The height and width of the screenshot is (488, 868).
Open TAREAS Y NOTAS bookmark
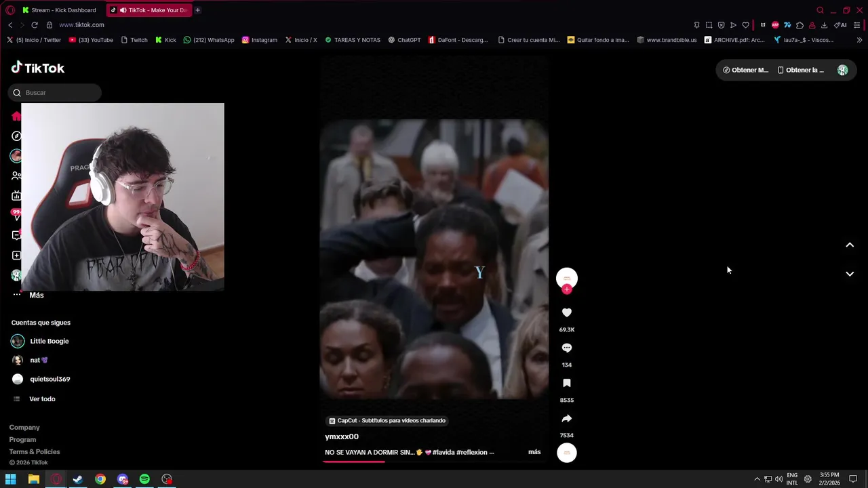point(353,40)
